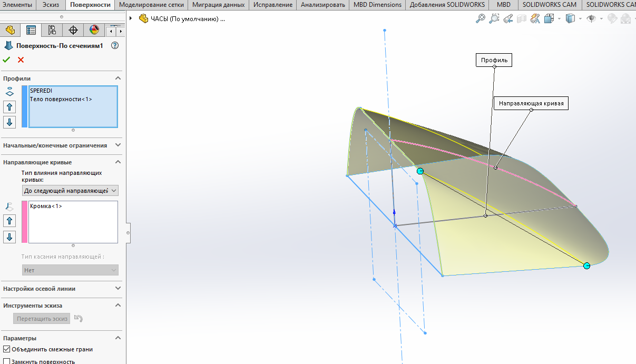Enable the Замкнуть поверхность checkbox
This screenshot has width=636, height=364.
[x=6, y=361]
